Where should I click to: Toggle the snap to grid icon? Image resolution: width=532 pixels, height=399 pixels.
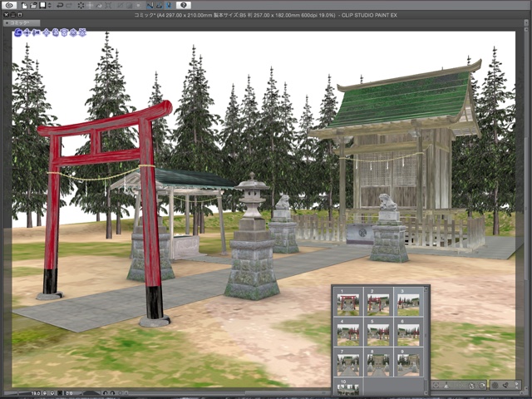[169, 6]
